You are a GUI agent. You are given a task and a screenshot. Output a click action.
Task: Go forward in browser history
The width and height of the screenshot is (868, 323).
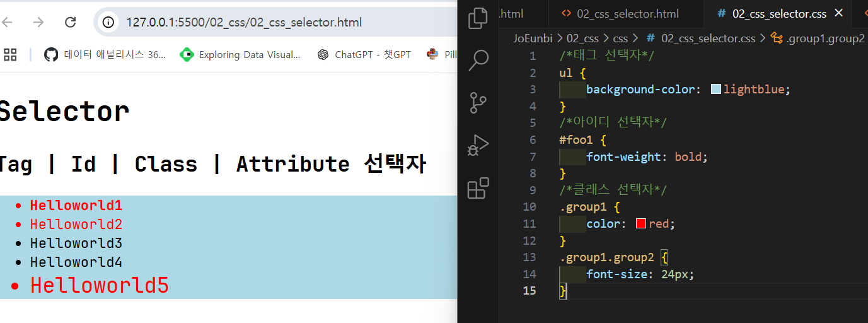point(38,23)
